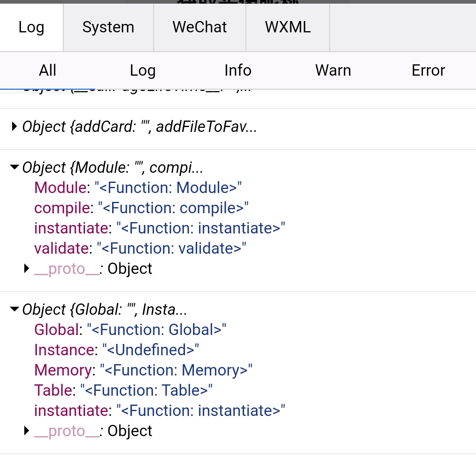Open the WXML tab

[x=288, y=28]
